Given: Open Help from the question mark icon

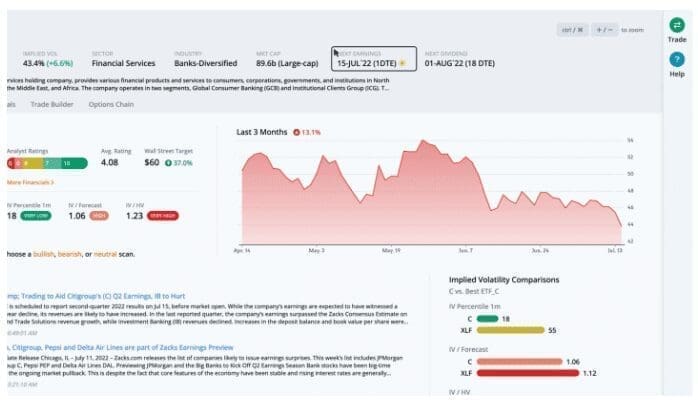Looking at the screenshot, I should coord(677,62).
